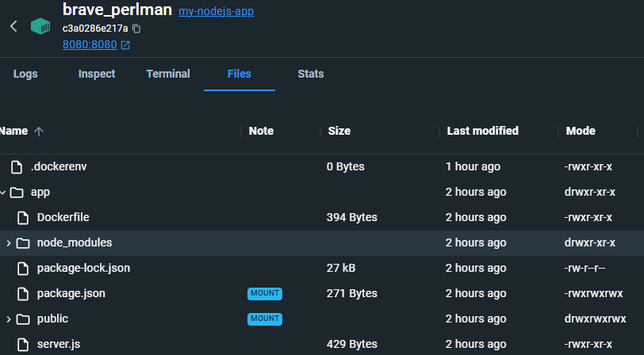Expand the public folder
Image resolution: width=644 pixels, height=355 pixels.
coord(8,319)
